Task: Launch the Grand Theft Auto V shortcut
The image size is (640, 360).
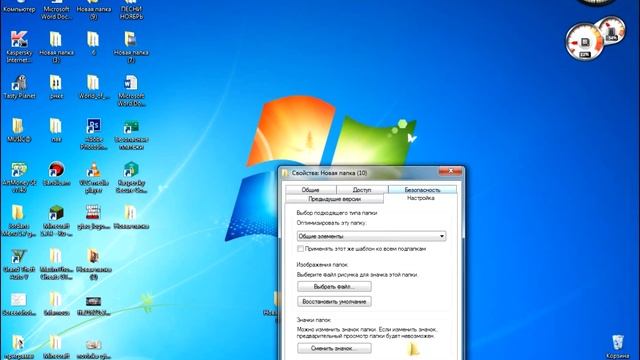Action: (19, 264)
